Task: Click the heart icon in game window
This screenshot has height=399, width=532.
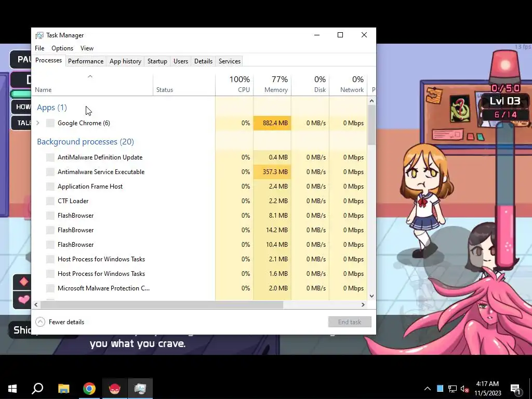Action: (23, 300)
